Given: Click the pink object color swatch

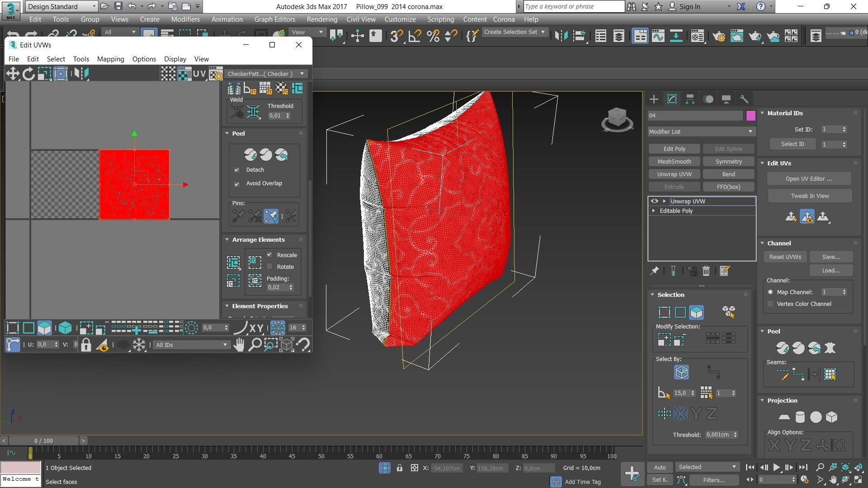Looking at the screenshot, I should tap(750, 116).
